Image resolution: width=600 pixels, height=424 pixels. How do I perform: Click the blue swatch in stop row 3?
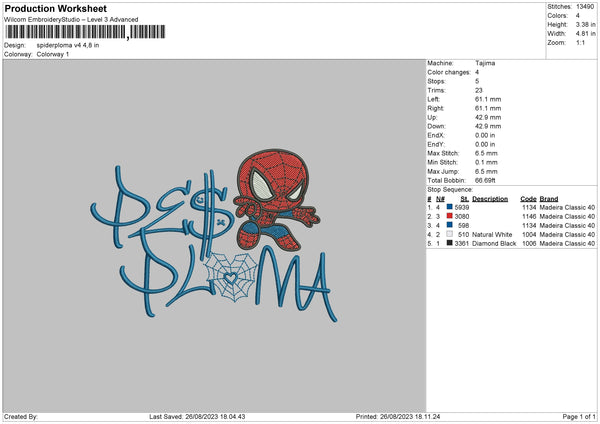click(x=450, y=225)
